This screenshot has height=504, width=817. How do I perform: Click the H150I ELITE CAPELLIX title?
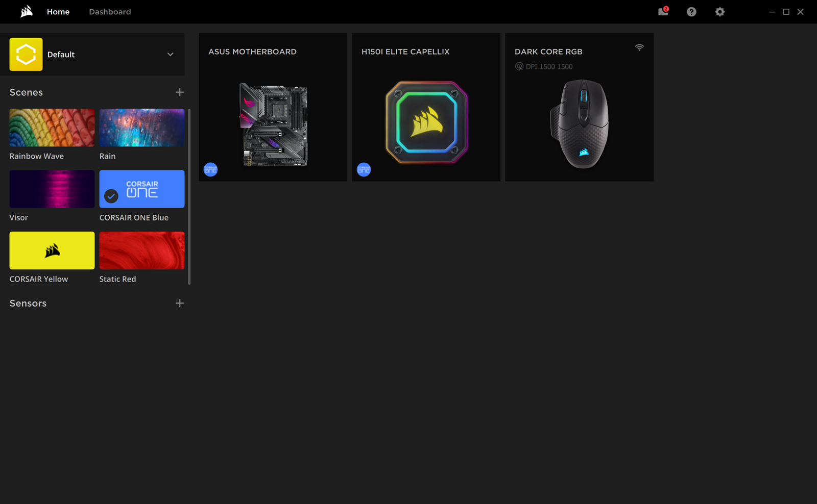pos(405,52)
